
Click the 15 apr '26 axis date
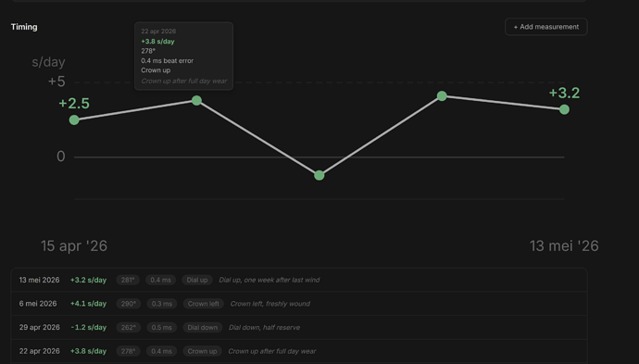(x=74, y=245)
